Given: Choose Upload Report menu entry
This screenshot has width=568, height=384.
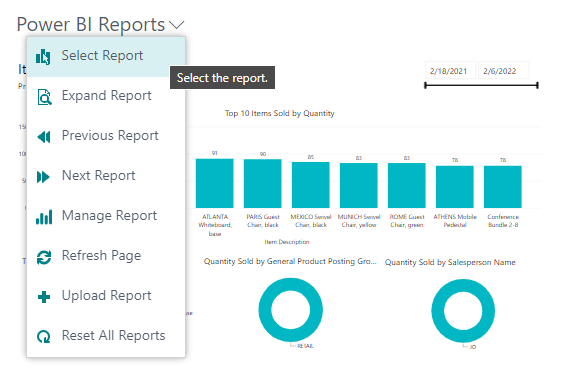Looking at the screenshot, I should tap(106, 296).
